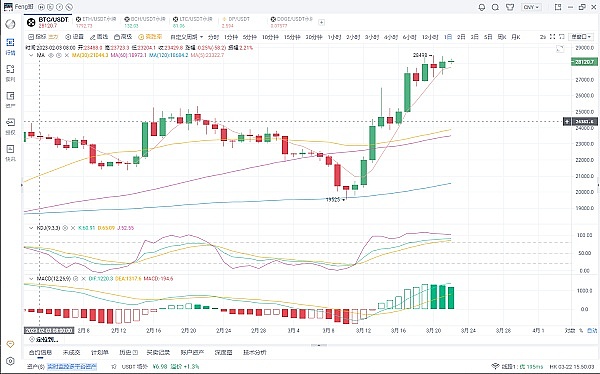
Task: Open the 技术分析 technical analysis tab
Action: [x=254, y=352]
